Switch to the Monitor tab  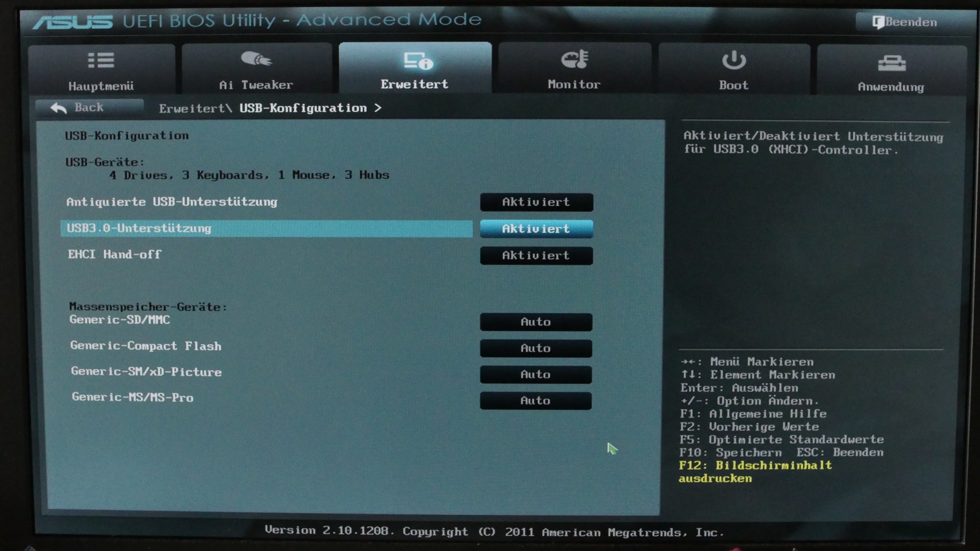tap(574, 84)
